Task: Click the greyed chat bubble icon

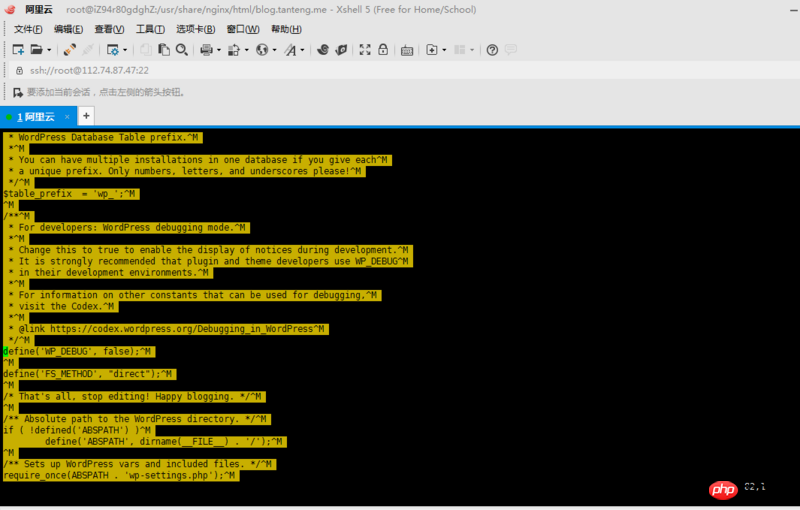Action: coord(510,49)
